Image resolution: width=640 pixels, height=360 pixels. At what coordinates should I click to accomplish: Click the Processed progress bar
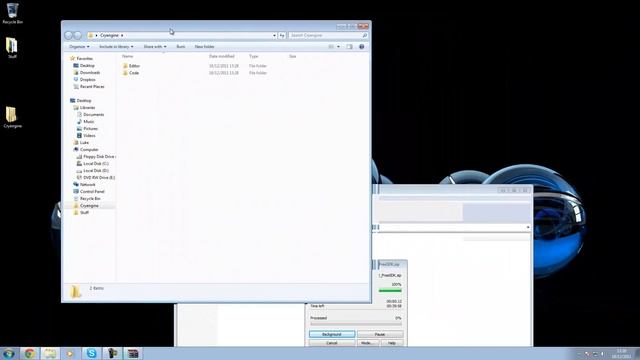click(x=356, y=324)
